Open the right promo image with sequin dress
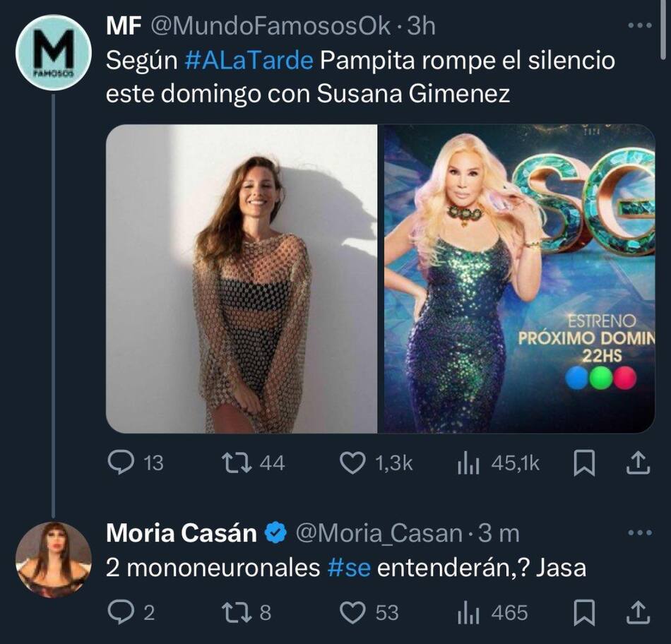 pyautogui.click(x=520, y=279)
